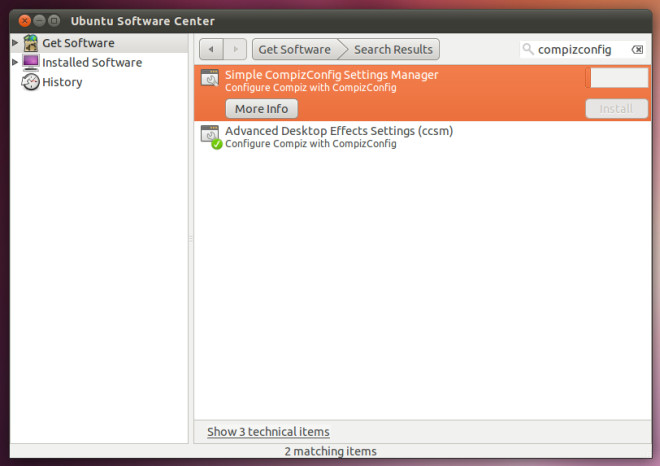Select Get Software in the sidebar
The width and height of the screenshot is (660, 466).
tap(99, 43)
